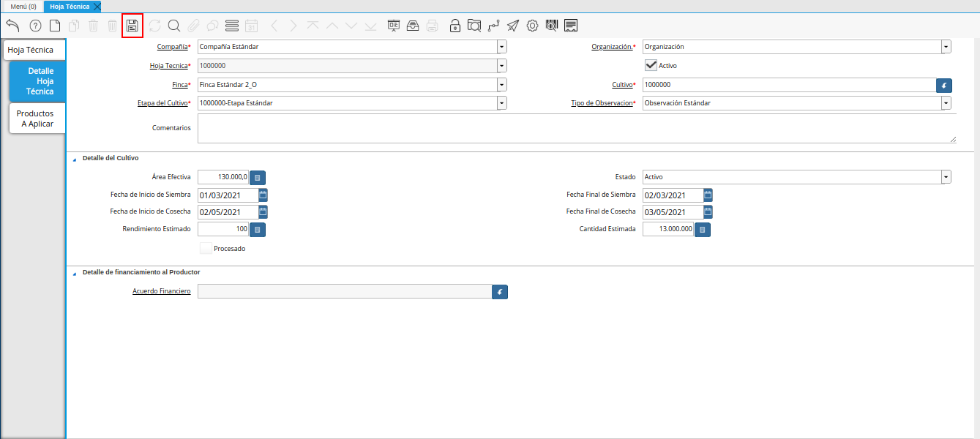The width and height of the screenshot is (980, 439).
Task: Expand the Etapa del Cultivo dropdown
Action: (501, 103)
